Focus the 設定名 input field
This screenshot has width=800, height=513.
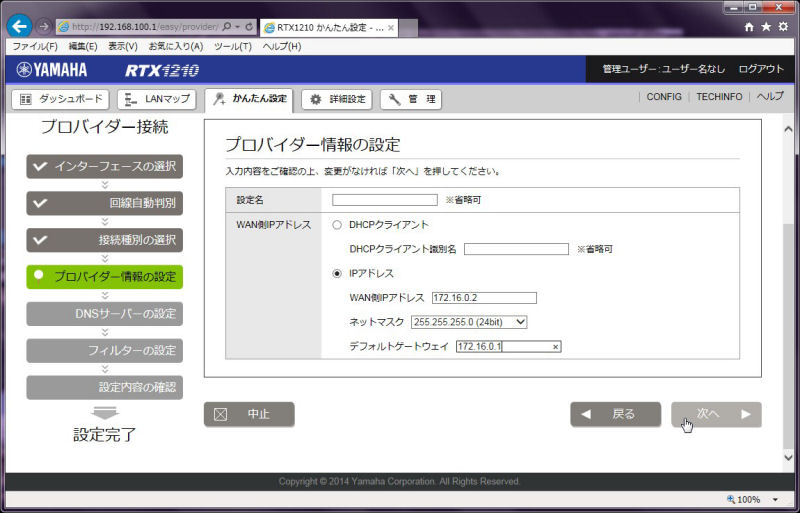(385, 200)
